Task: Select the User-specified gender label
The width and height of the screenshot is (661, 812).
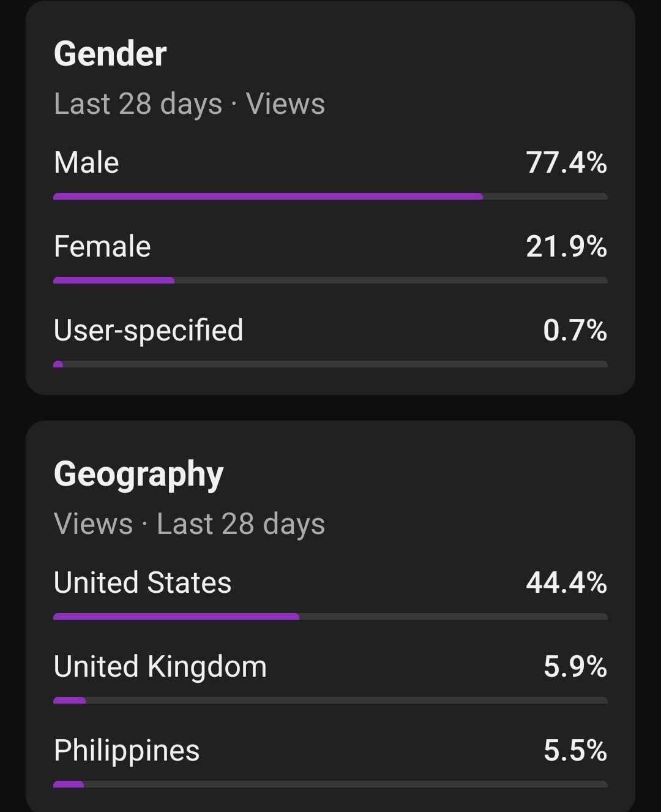Action: point(148,331)
